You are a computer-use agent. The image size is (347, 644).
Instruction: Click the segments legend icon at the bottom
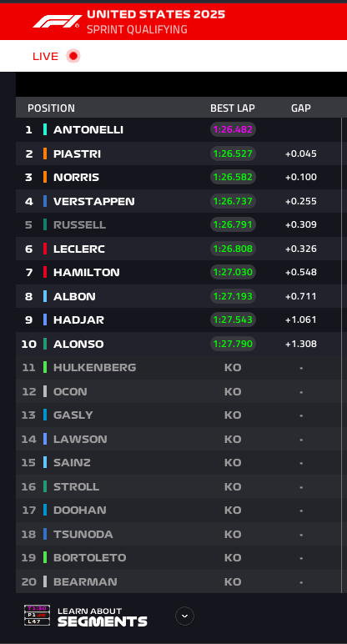tap(37, 615)
